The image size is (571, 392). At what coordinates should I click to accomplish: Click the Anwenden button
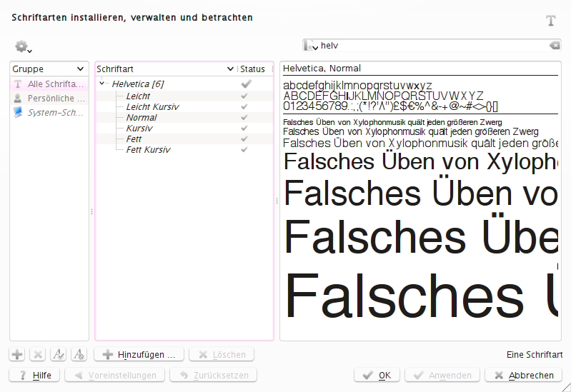(x=442, y=376)
